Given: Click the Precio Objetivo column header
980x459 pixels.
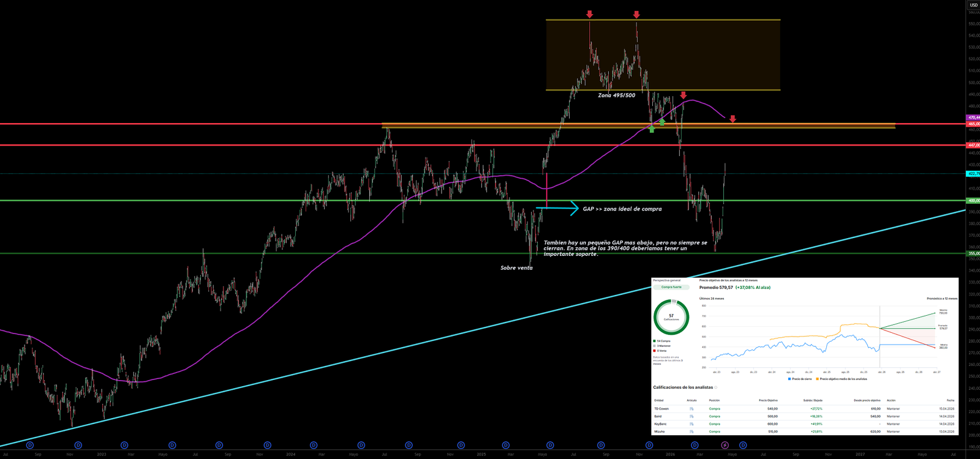Looking at the screenshot, I should pos(767,400).
